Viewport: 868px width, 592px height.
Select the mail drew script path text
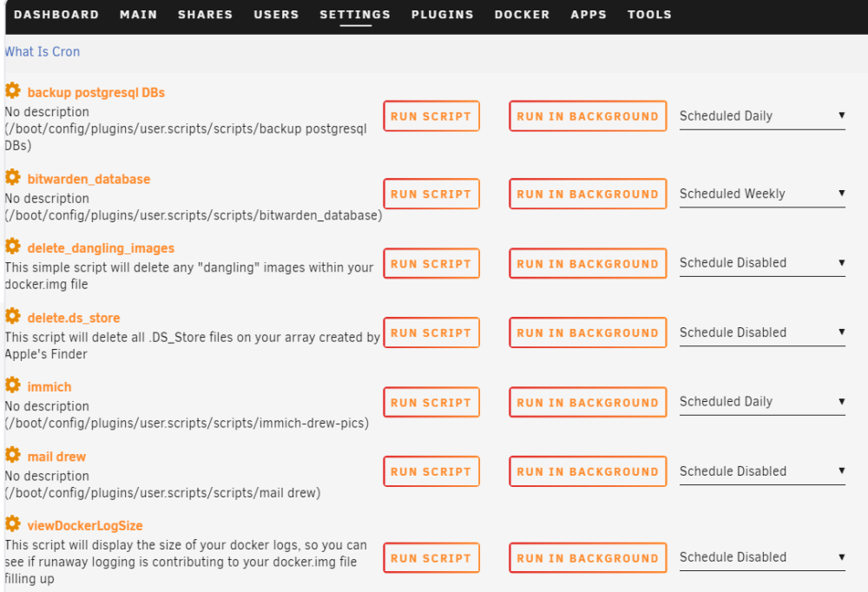pyautogui.click(x=162, y=493)
